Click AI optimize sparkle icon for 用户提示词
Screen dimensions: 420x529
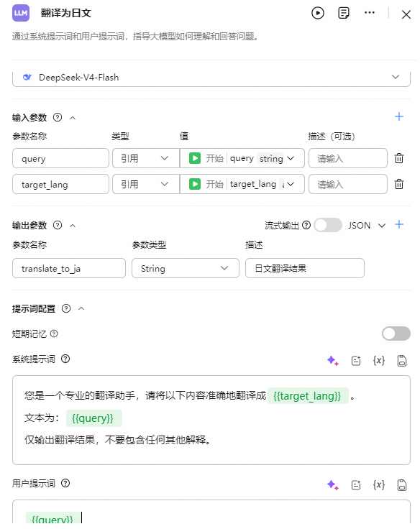coord(332,485)
